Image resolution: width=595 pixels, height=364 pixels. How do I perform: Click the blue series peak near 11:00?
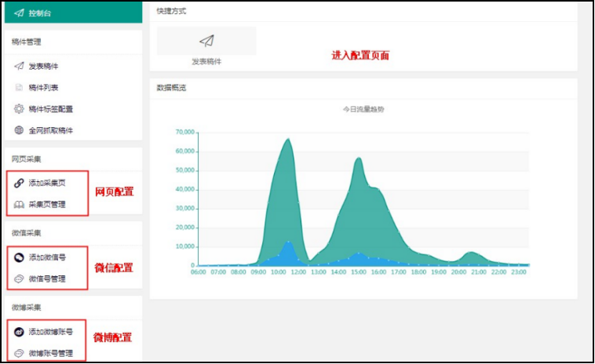289,242
